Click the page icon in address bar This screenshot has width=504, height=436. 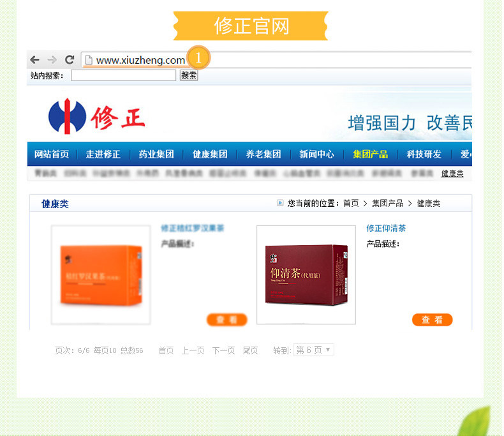pyautogui.click(x=89, y=60)
